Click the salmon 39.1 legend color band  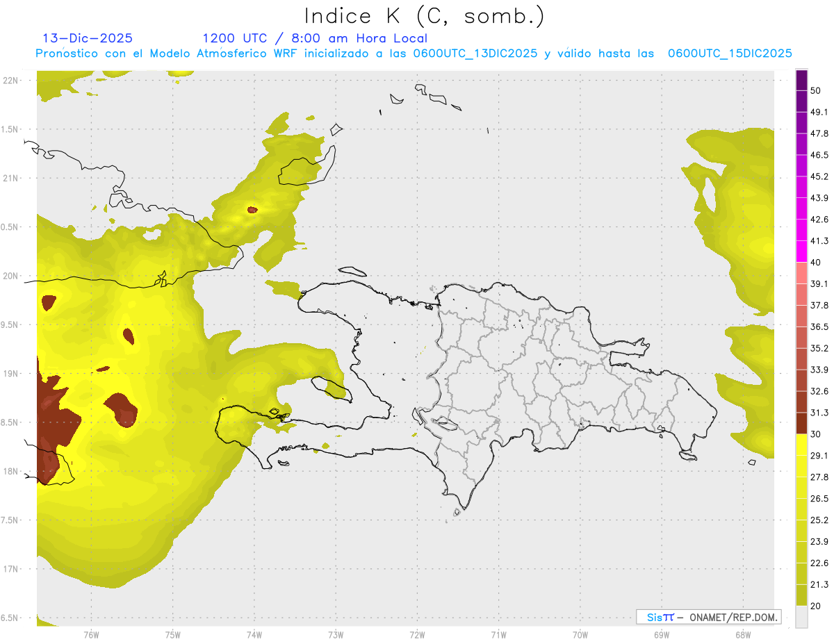point(801,273)
